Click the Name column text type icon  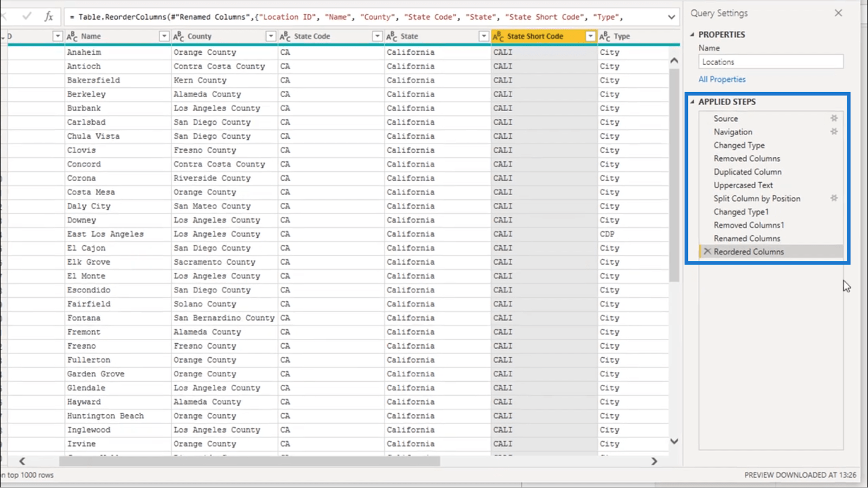72,36
